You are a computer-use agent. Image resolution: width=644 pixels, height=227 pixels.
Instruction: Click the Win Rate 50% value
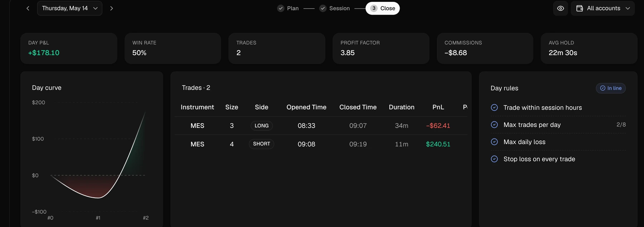139,53
